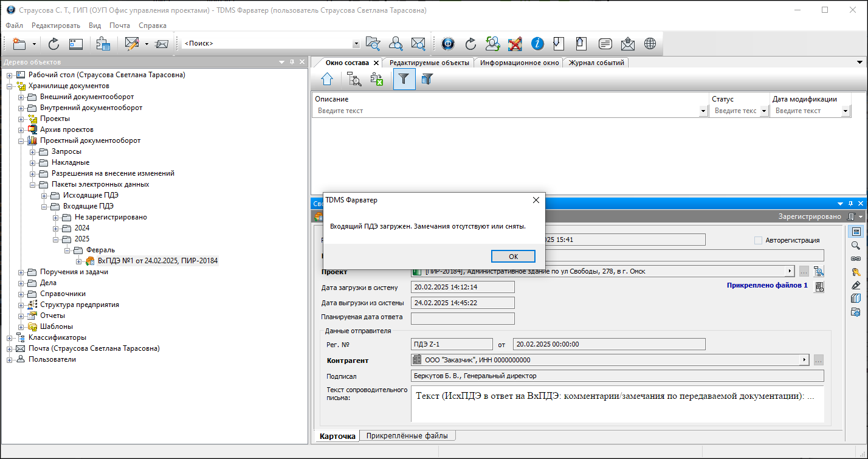Click the speech bubble comment icon in toolbar
The width and height of the screenshot is (868, 459).
tap(605, 44)
